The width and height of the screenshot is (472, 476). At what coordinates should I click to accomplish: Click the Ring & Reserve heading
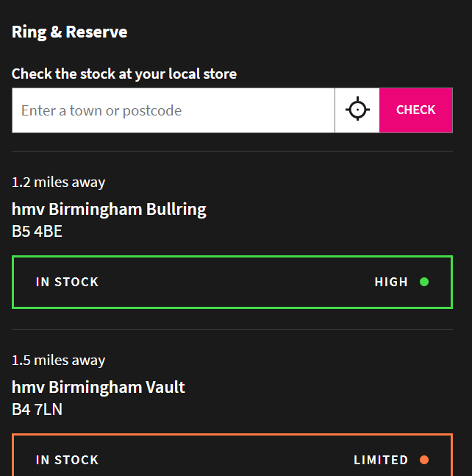69,32
